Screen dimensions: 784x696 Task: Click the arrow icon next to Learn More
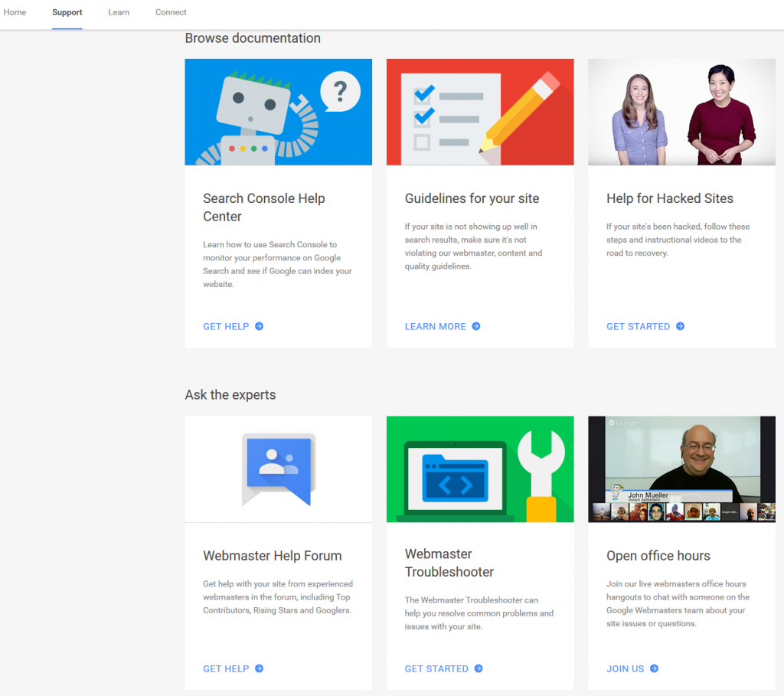476,326
